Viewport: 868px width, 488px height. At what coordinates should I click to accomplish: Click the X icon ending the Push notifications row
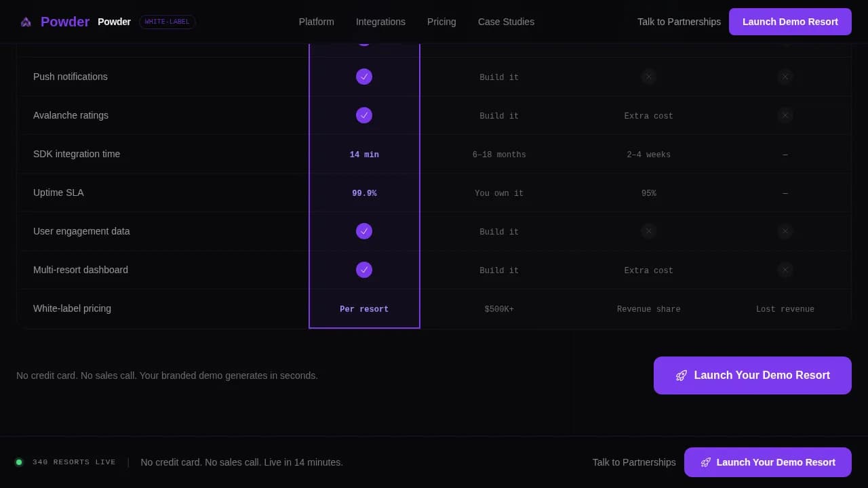785,77
